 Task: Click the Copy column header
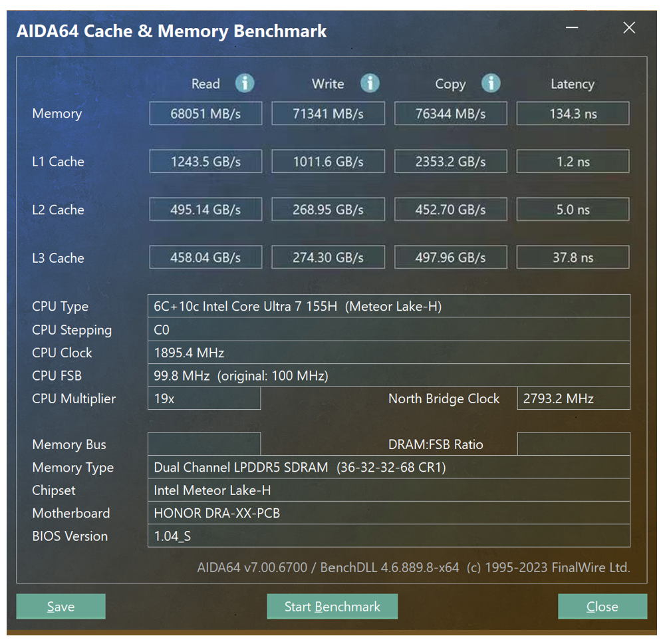tap(450, 84)
